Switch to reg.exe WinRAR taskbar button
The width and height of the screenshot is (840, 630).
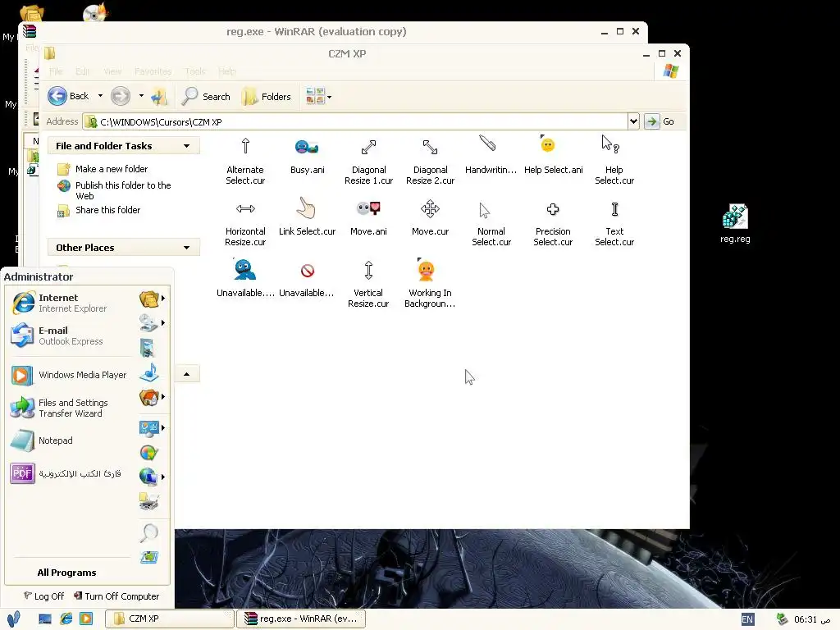tap(301, 619)
